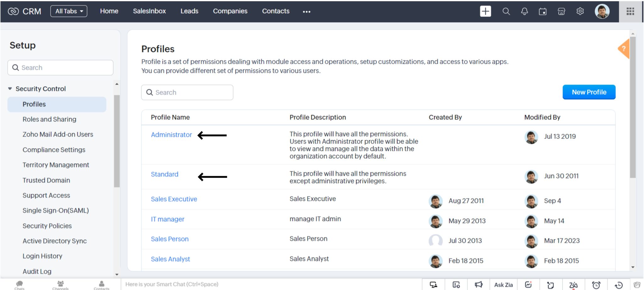
Task: Open the Zoho Marketplace store icon
Action: (x=562, y=11)
